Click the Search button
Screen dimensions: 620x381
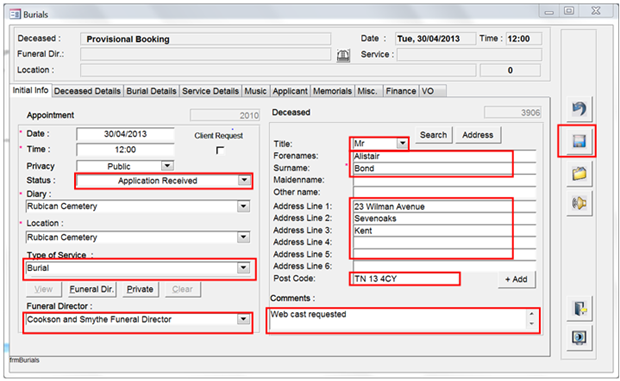click(433, 135)
